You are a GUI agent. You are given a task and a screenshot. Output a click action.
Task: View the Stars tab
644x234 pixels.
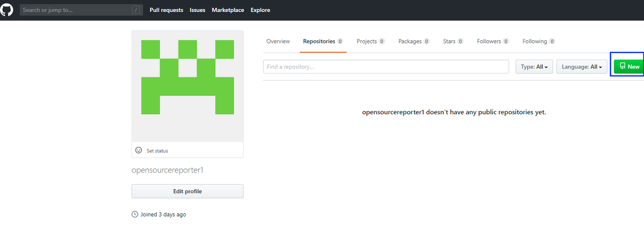[453, 41]
